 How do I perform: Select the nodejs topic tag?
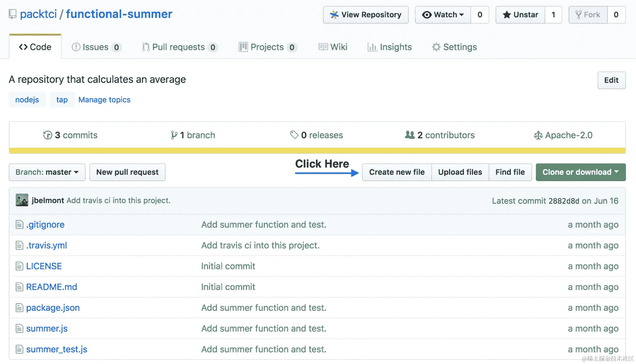coord(27,100)
